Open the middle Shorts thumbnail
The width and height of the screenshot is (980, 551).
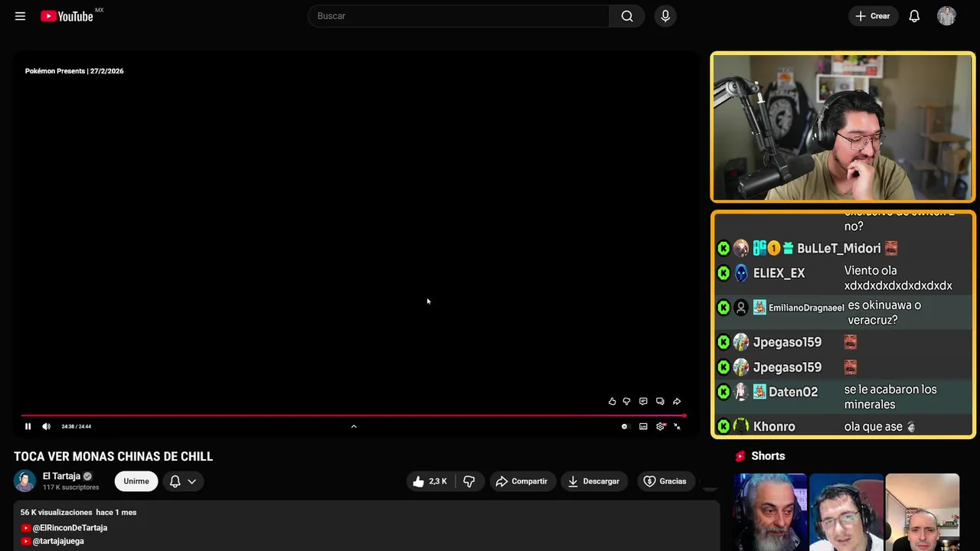pyautogui.click(x=846, y=512)
